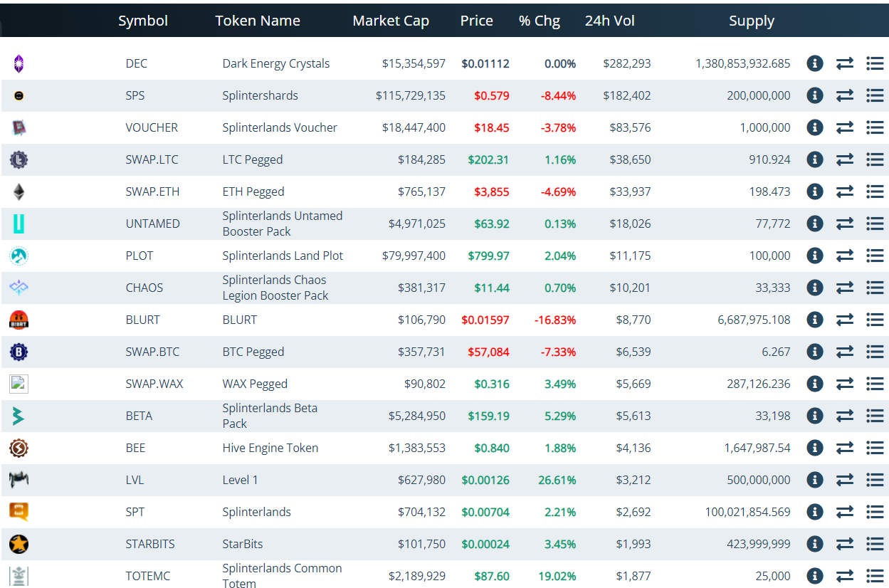Click the transfer arrows for UNTAMED
This screenshot has width=889, height=588.
click(x=845, y=224)
